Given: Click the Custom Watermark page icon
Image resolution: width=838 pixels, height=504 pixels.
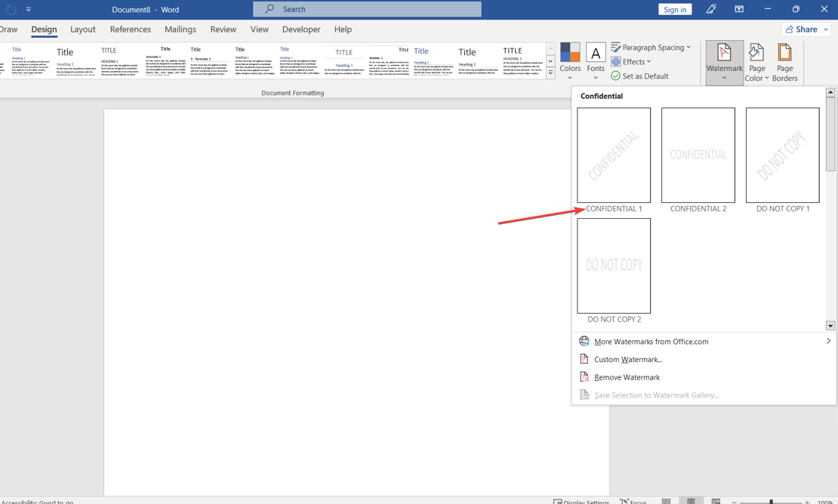Looking at the screenshot, I should tap(584, 359).
